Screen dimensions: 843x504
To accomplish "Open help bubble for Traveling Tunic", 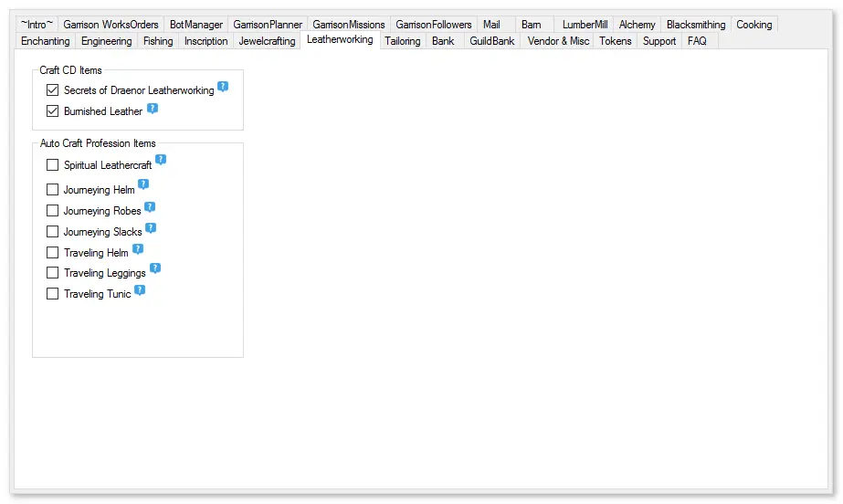I will click(140, 290).
